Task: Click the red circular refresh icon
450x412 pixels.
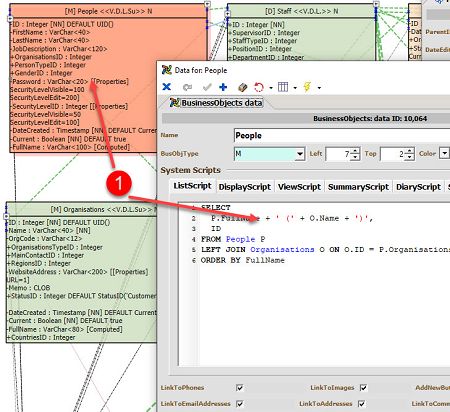Action: (259, 87)
